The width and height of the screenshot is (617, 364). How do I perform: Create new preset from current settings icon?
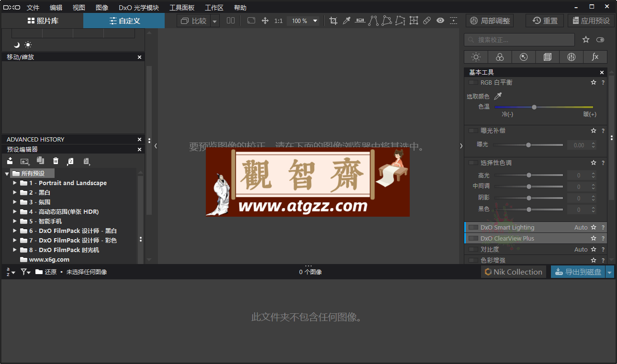tap(25, 161)
